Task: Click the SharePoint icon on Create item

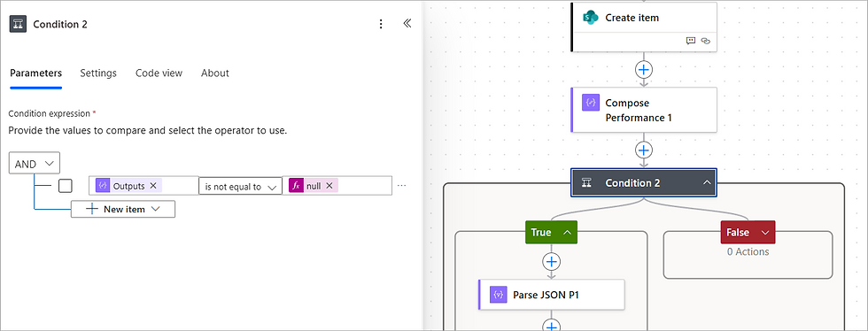Action: (x=591, y=18)
